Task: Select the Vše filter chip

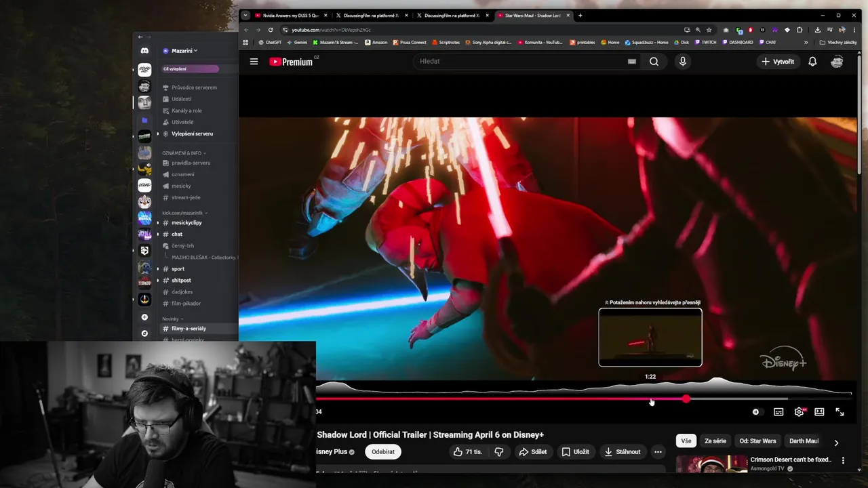Action: [x=686, y=441]
